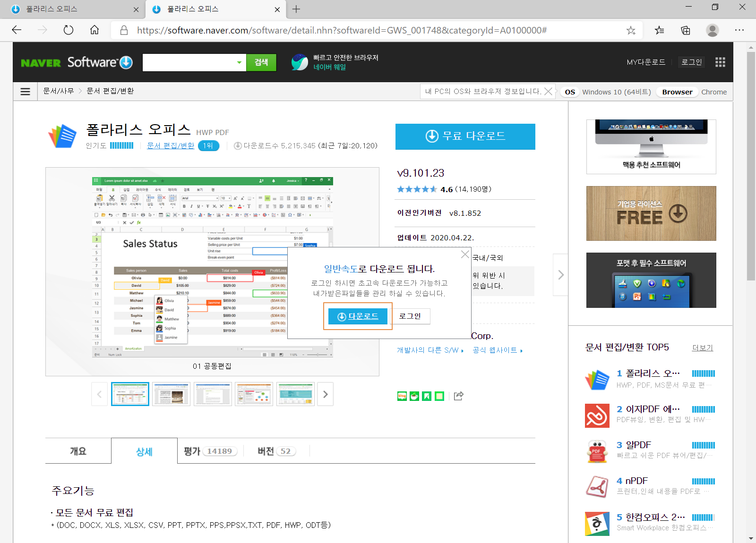Share via the green bookmark icon
756x543 pixels.
click(x=427, y=396)
